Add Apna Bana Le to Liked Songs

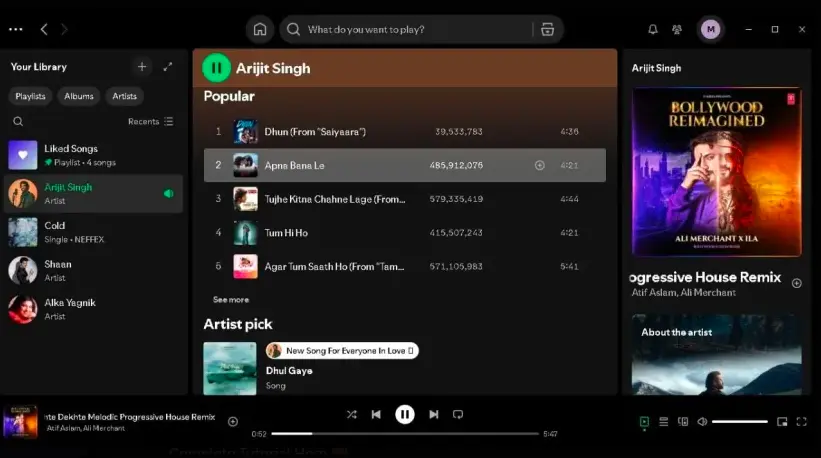539,165
